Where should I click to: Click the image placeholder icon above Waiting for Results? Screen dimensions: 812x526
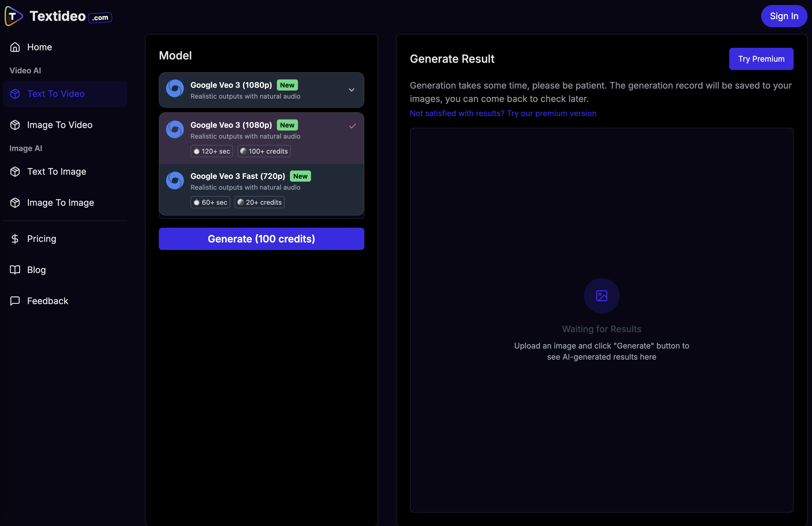tap(602, 296)
